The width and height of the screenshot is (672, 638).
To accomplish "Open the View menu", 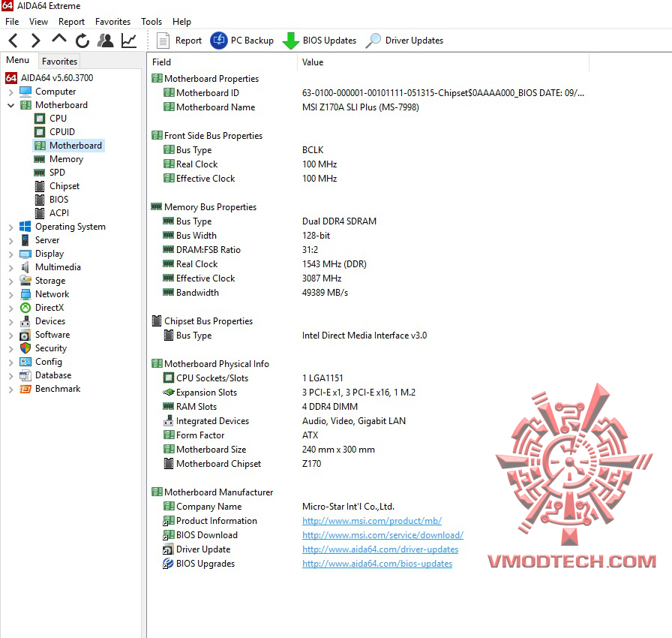I will pos(38,22).
